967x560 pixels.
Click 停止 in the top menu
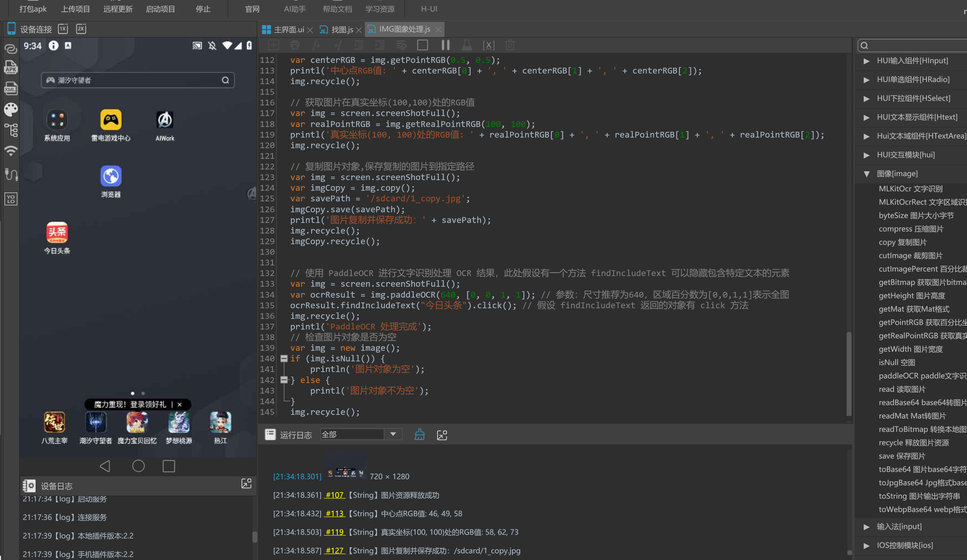(x=203, y=9)
